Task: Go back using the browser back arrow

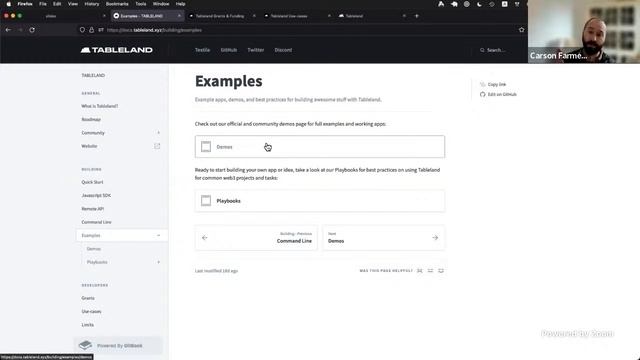Action: [8, 30]
